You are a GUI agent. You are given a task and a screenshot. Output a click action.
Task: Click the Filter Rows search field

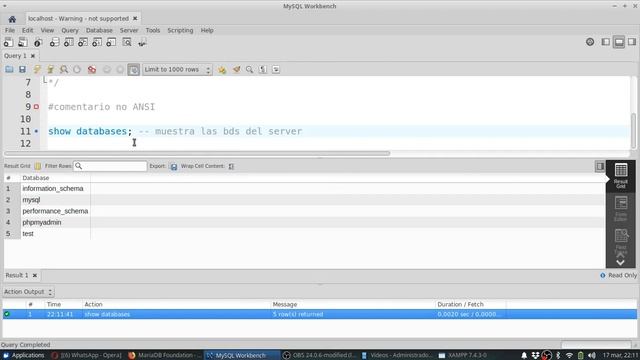[110, 166]
